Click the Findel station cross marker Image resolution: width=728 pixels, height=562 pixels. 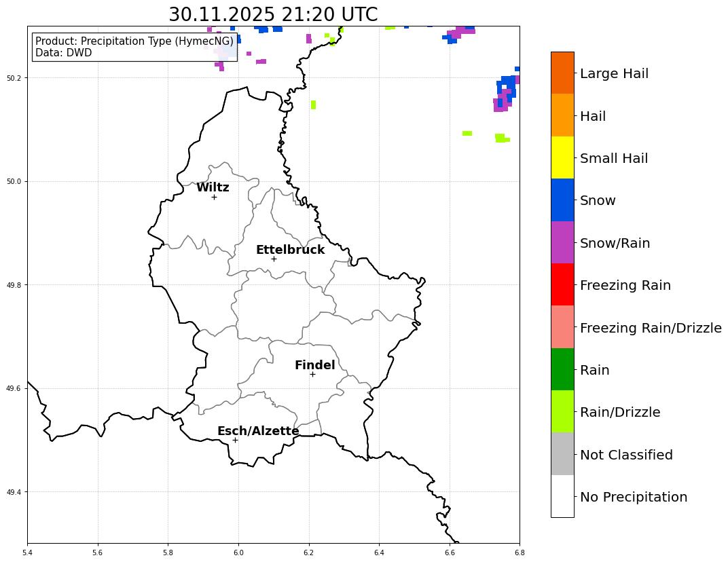312,374
